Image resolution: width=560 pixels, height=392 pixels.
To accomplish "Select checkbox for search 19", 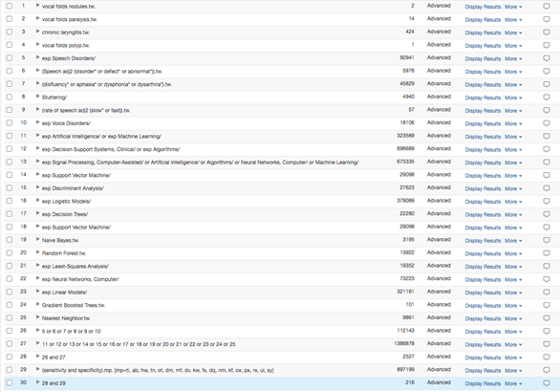I will tap(10, 240).
